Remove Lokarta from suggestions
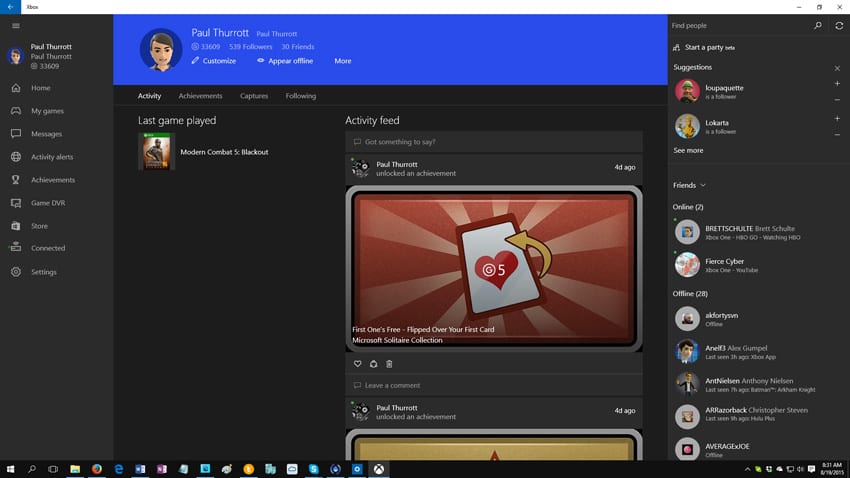 [x=837, y=134]
